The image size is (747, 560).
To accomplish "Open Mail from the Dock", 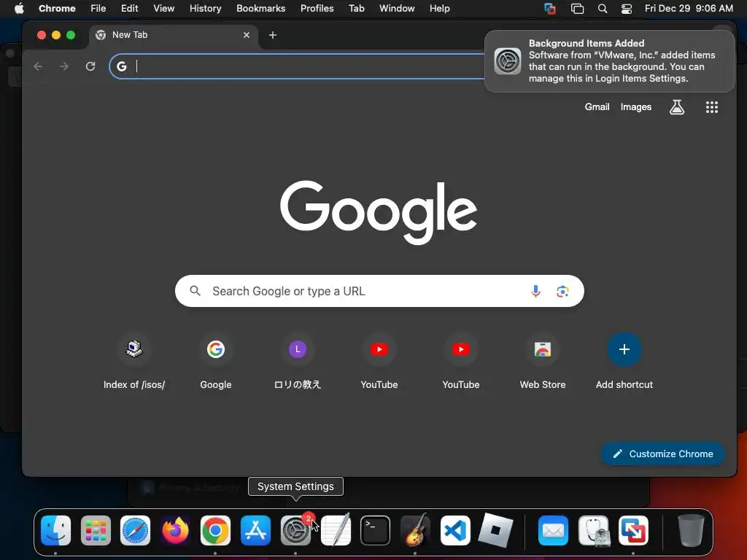I will [553, 530].
